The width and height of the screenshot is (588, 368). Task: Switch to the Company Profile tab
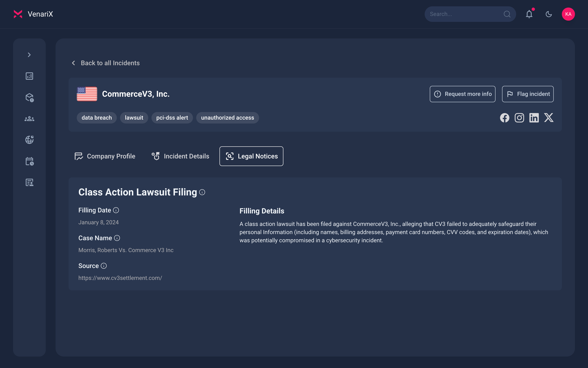click(x=105, y=156)
